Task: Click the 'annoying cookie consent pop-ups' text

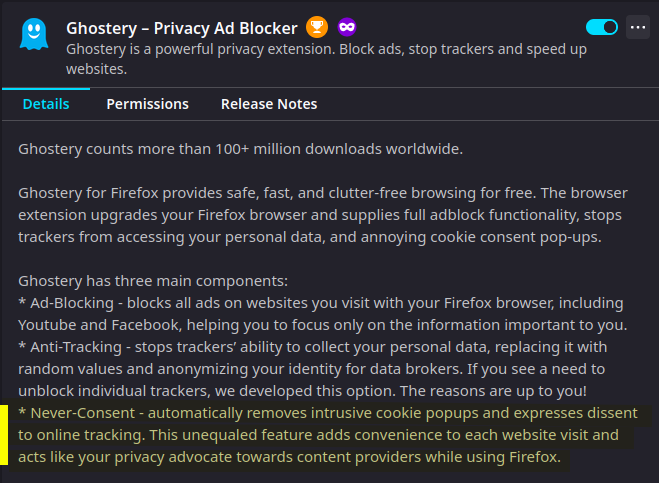Action: [x=481, y=237]
